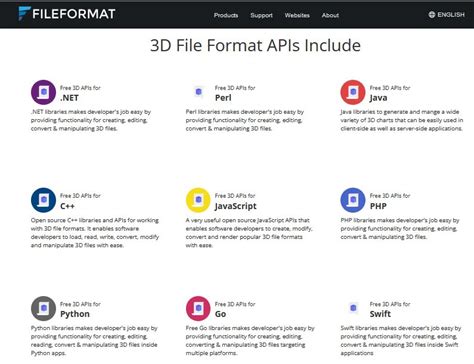The width and height of the screenshot is (474, 364).
Task: Click the globe language icon
Action: click(x=432, y=15)
